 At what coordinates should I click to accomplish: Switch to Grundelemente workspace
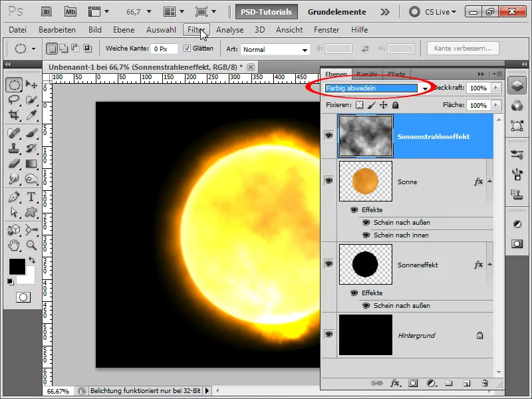336,12
